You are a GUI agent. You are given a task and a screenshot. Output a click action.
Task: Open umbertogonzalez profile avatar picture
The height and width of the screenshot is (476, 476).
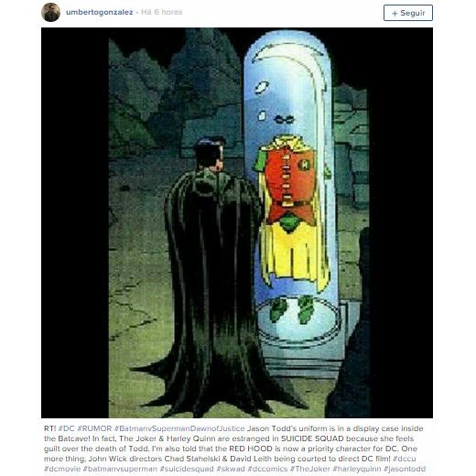click(50, 13)
